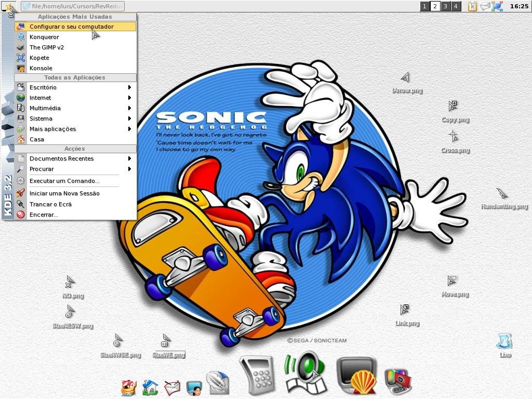Click the Internet globe icon
This screenshot has width=532, height=399.
(21, 98)
